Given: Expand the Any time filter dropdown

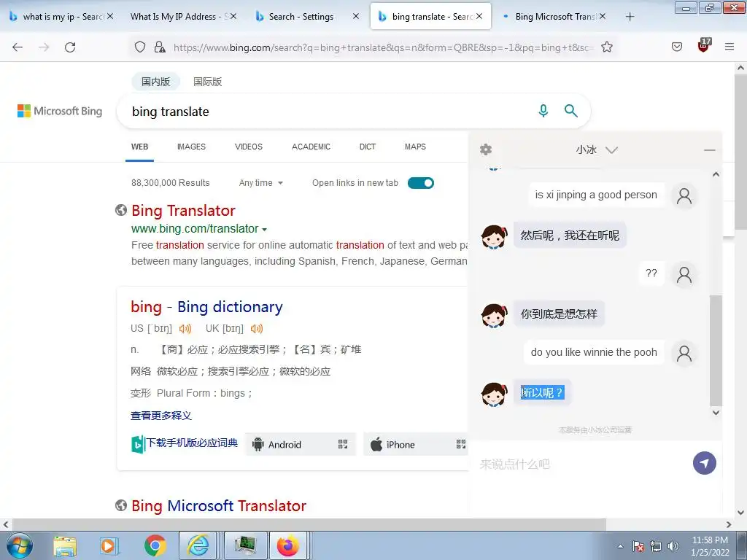Looking at the screenshot, I should click(x=261, y=183).
